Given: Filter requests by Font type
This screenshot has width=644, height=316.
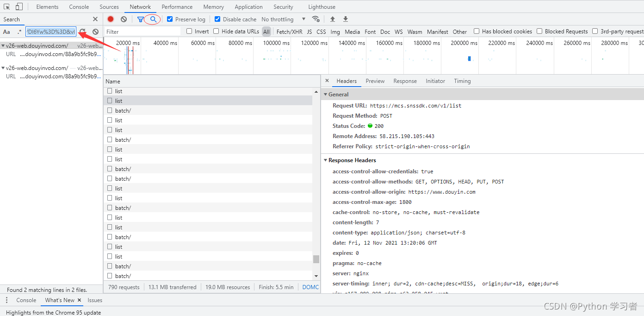Looking at the screenshot, I should [370, 32].
